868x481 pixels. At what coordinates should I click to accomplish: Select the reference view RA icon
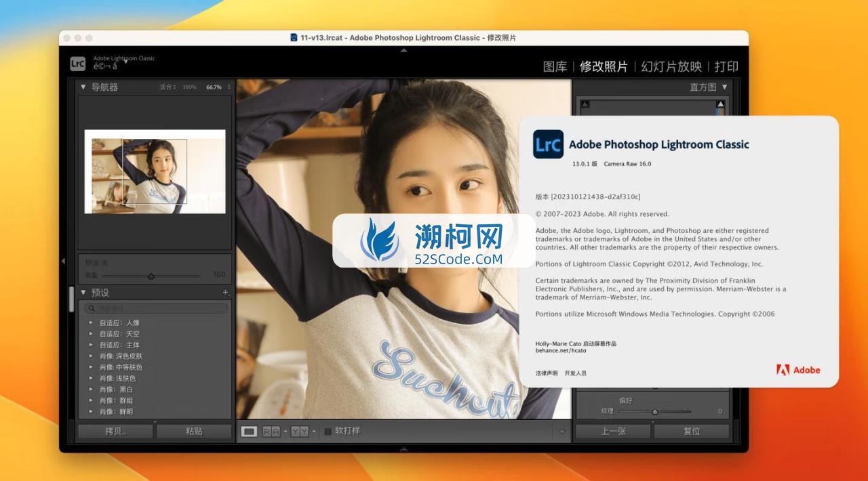point(271,432)
